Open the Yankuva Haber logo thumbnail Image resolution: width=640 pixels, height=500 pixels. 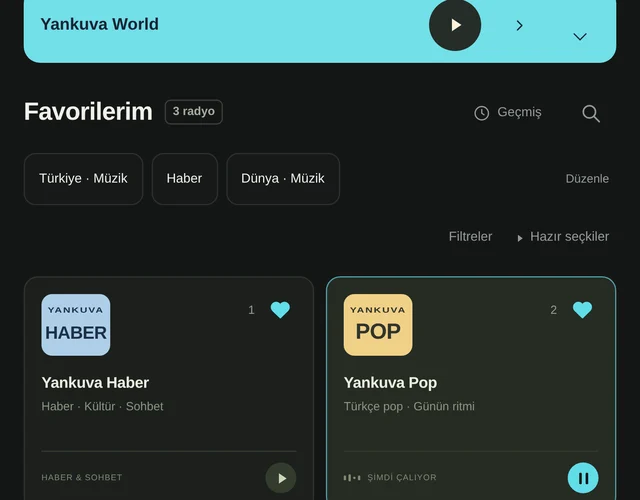76,325
